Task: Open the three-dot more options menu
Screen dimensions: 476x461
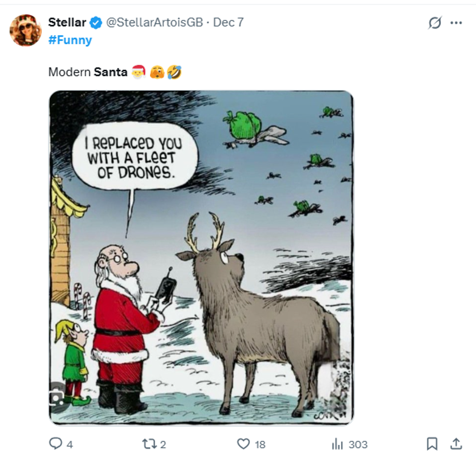Action: 456,23
